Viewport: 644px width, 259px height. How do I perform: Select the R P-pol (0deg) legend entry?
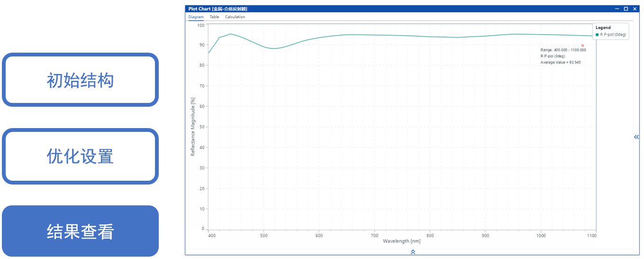[613, 35]
